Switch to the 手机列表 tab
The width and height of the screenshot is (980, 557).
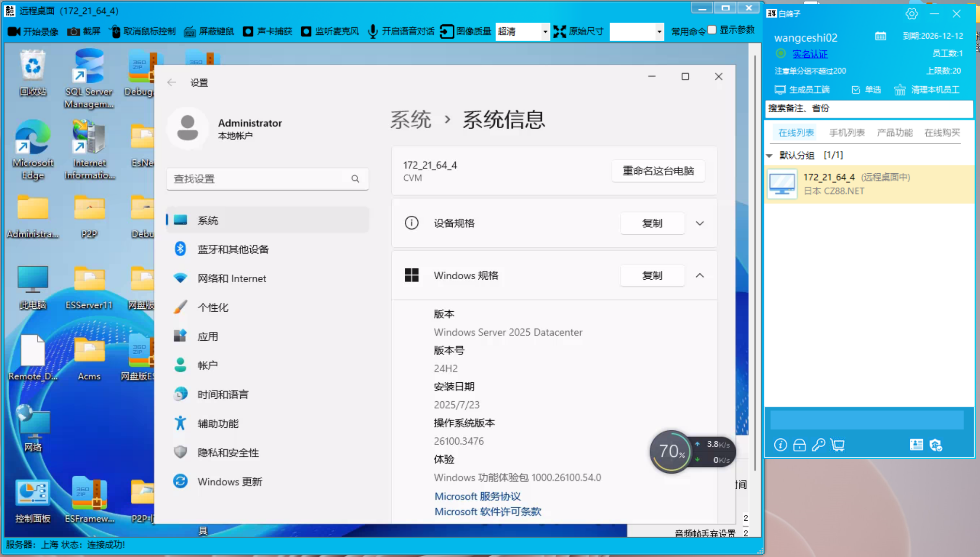[x=846, y=133]
